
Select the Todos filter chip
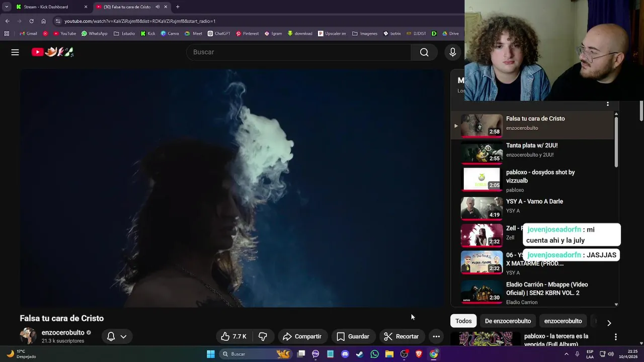[463, 321]
